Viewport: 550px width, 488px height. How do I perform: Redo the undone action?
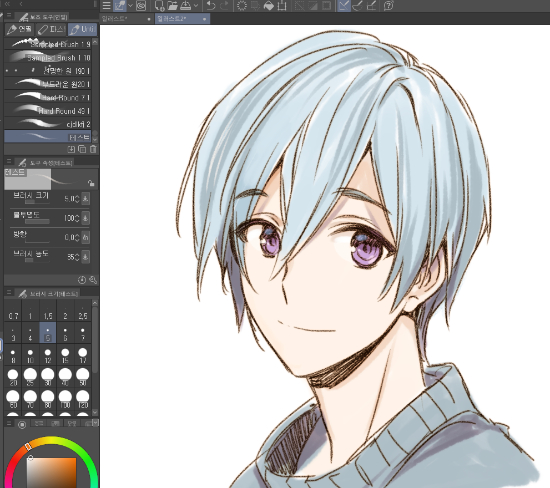pos(224,6)
